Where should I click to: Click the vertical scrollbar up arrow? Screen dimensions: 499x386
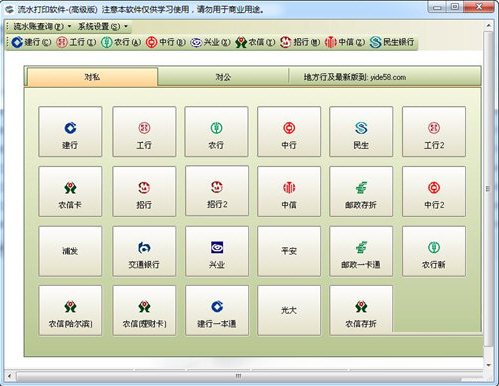[488, 25]
